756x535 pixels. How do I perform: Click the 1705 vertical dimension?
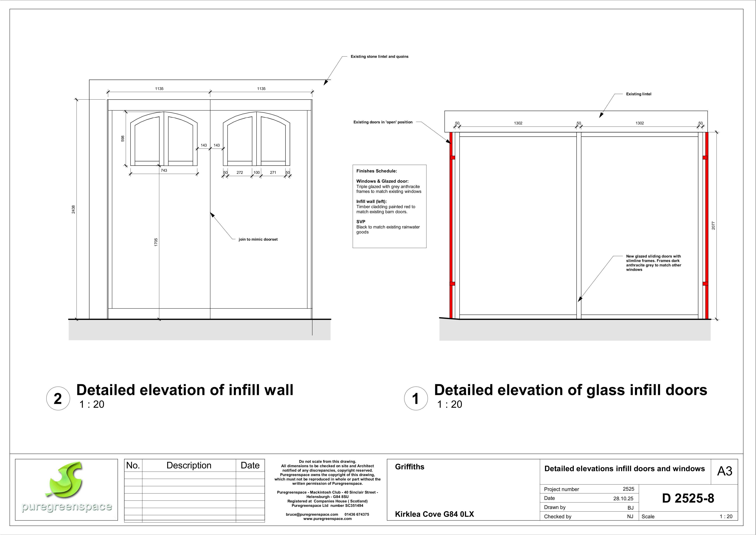156,242
